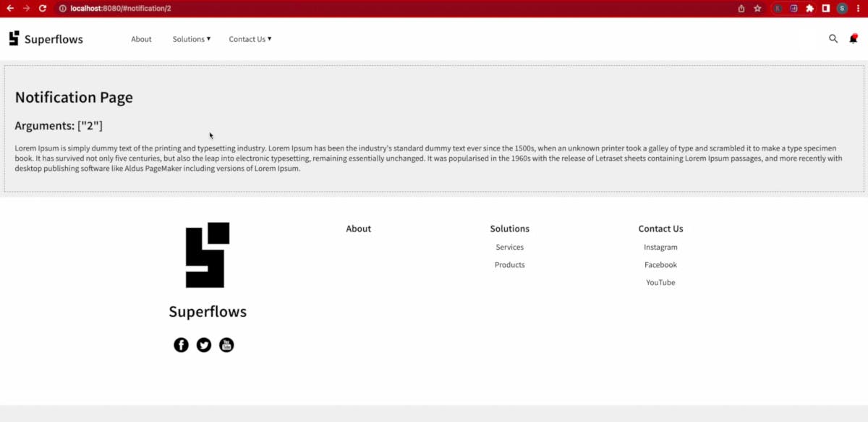Open the YouTube icon in the footer
The height and width of the screenshot is (422, 868).
(x=226, y=345)
